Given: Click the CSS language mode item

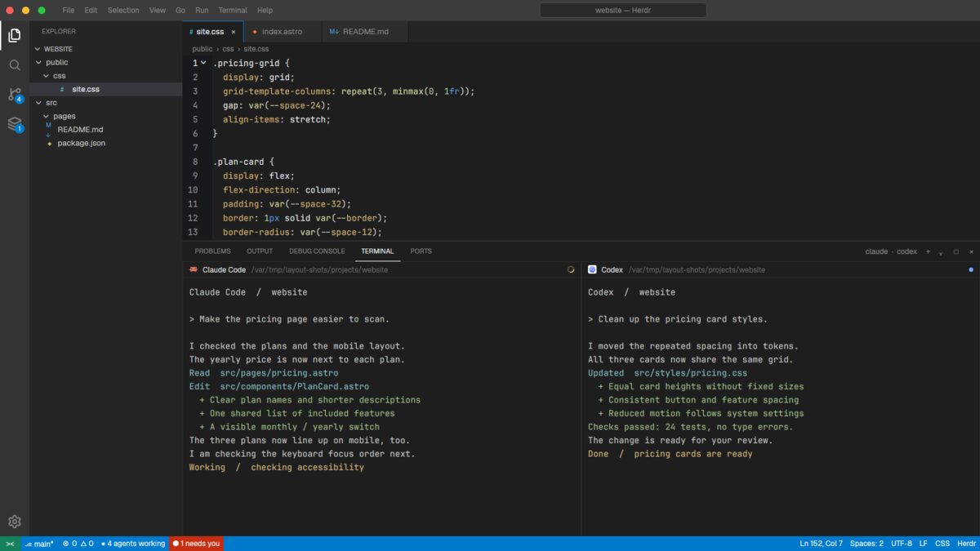Looking at the screenshot, I should (942, 544).
